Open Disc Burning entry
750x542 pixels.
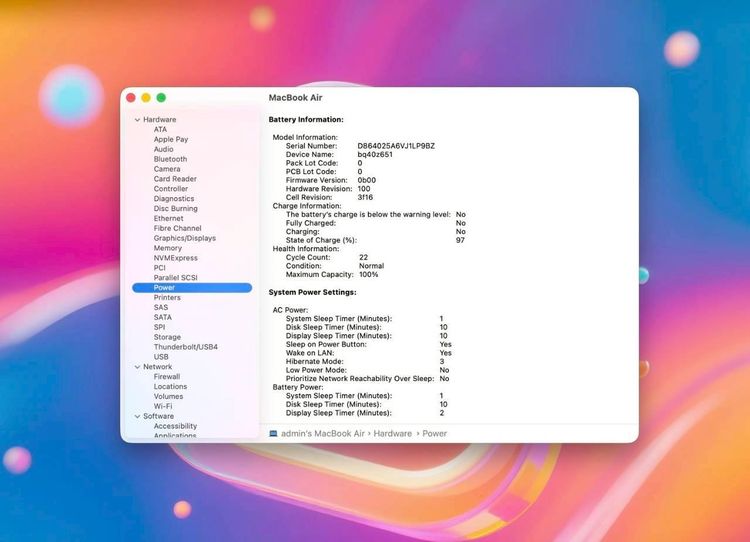(x=176, y=209)
